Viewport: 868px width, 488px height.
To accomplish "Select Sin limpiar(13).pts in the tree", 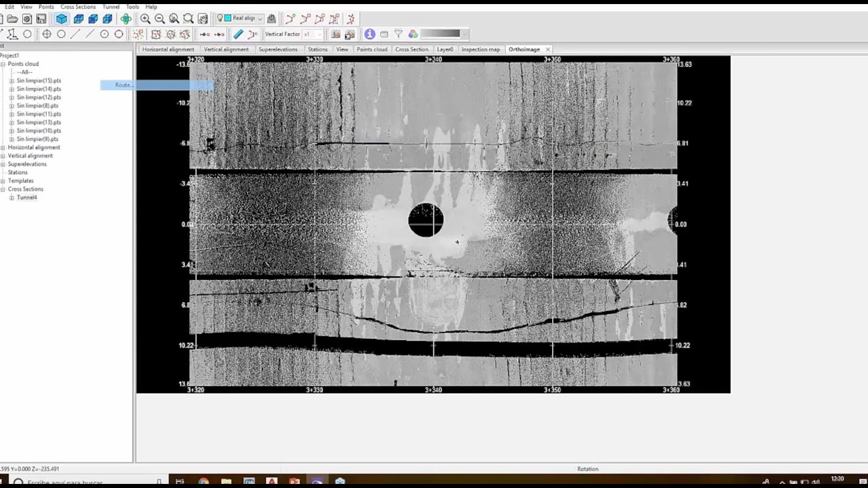I will (39, 123).
